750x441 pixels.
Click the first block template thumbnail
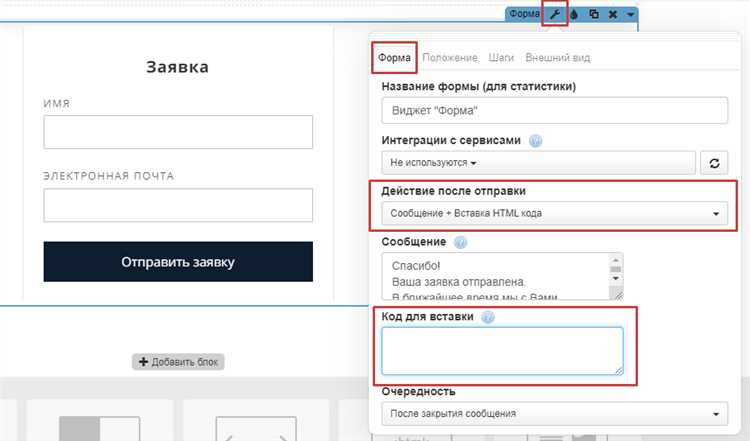99,420
